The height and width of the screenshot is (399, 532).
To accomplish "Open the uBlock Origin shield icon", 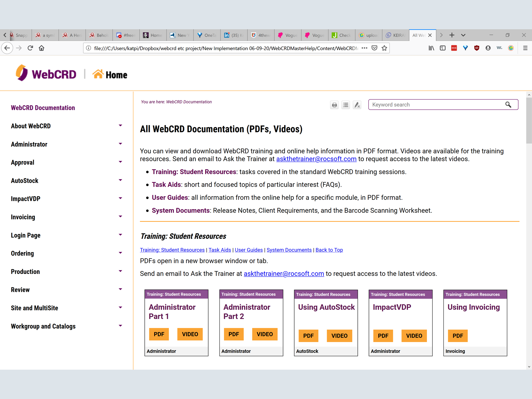I will click(x=477, y=48).
